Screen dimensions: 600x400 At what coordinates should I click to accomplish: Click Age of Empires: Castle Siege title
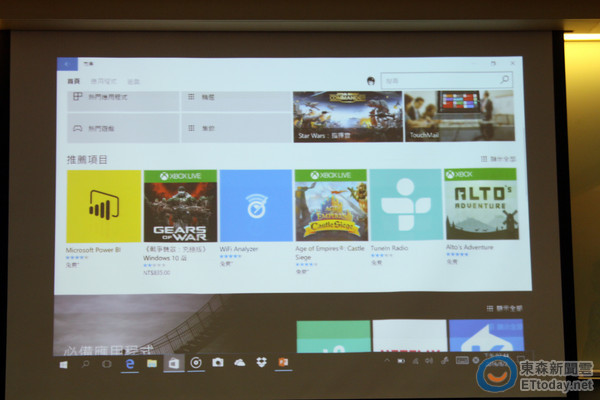(330, 253)
